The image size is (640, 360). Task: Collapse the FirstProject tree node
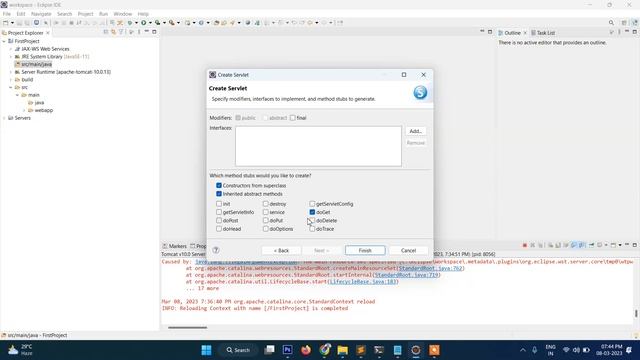coord(4,41)
